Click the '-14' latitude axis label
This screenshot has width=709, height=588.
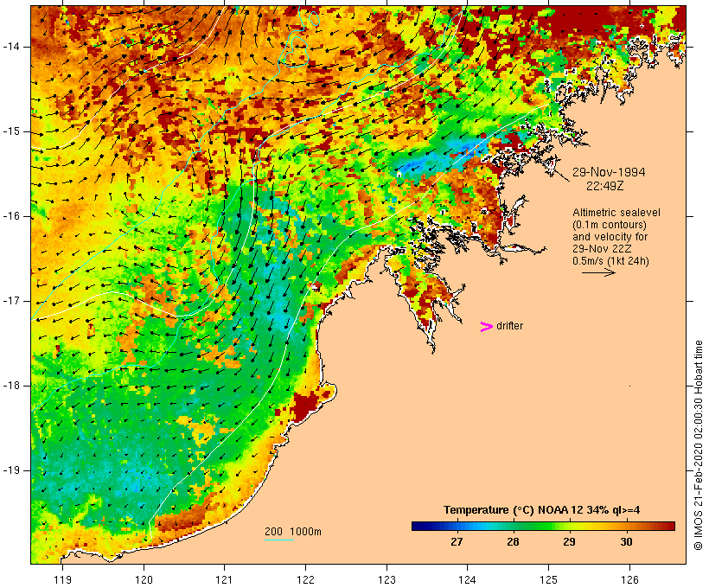[10, 47]
